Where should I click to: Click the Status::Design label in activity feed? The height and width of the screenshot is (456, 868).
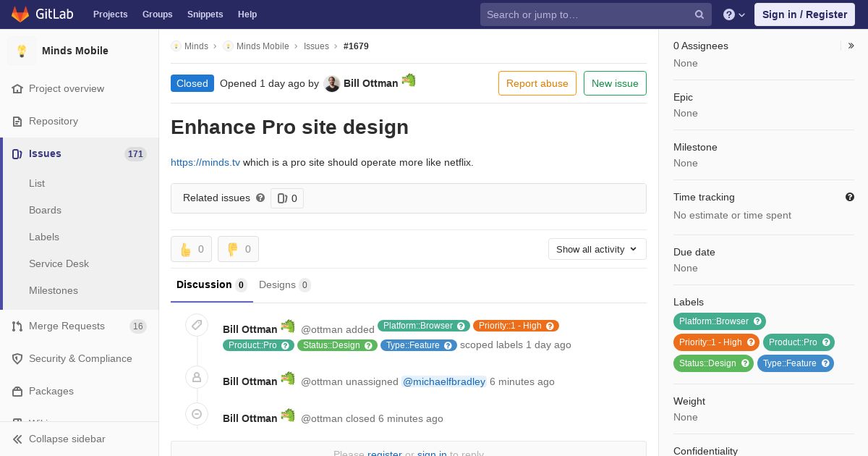pos(337,345)
